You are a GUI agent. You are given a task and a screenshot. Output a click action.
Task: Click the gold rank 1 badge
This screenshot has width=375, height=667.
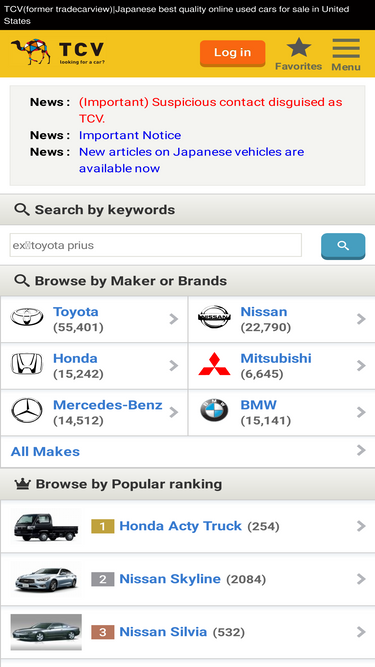[x=102, y=527]
